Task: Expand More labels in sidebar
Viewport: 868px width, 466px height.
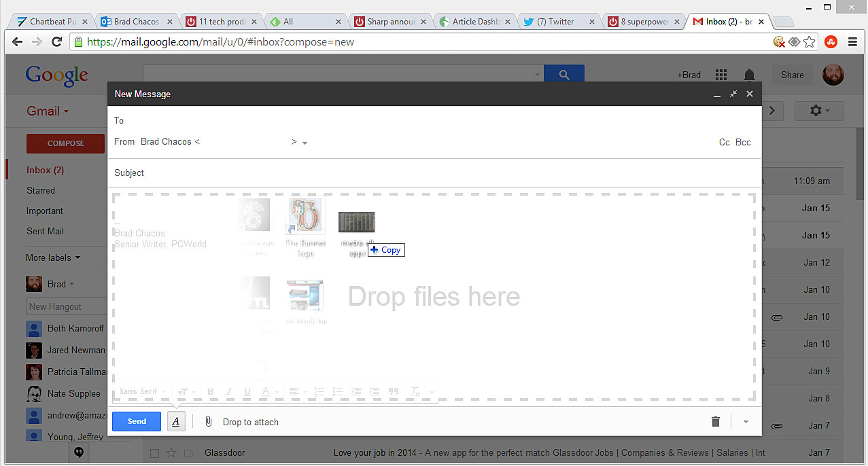Action: (53, 257)
